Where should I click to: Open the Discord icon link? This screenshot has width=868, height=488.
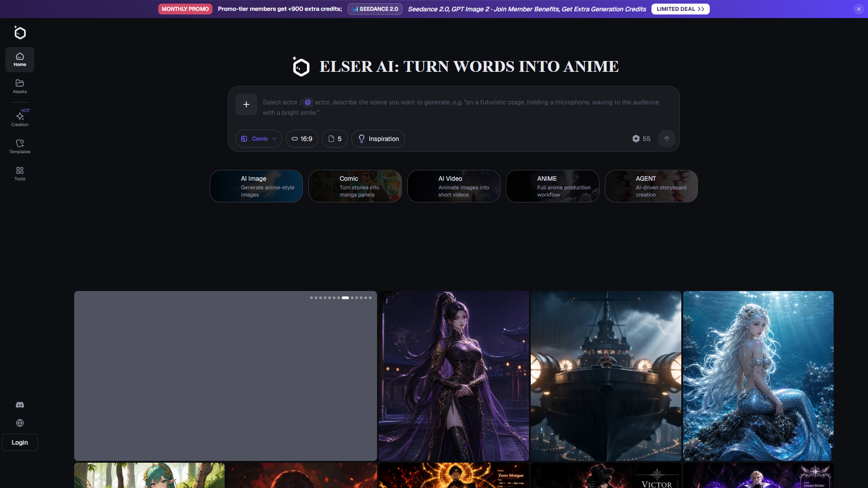pyautogui.click(x=20, y=405)
